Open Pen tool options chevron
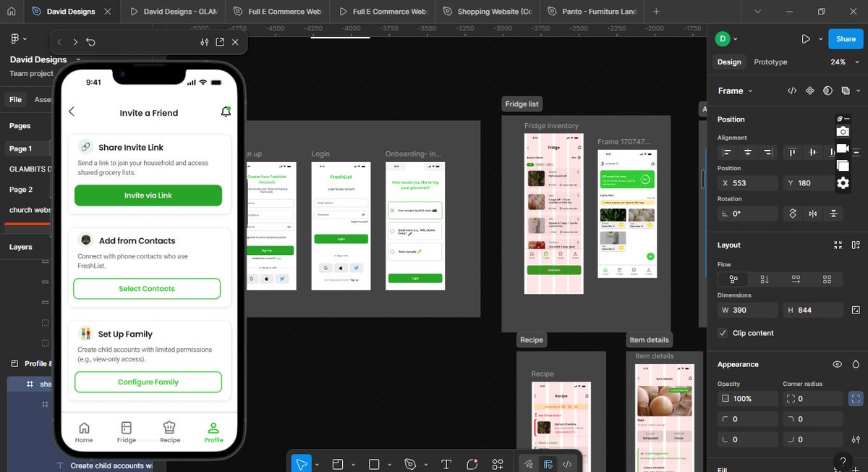Image resolution: width=868 pixels, height=472 pixels. (425, 465)
